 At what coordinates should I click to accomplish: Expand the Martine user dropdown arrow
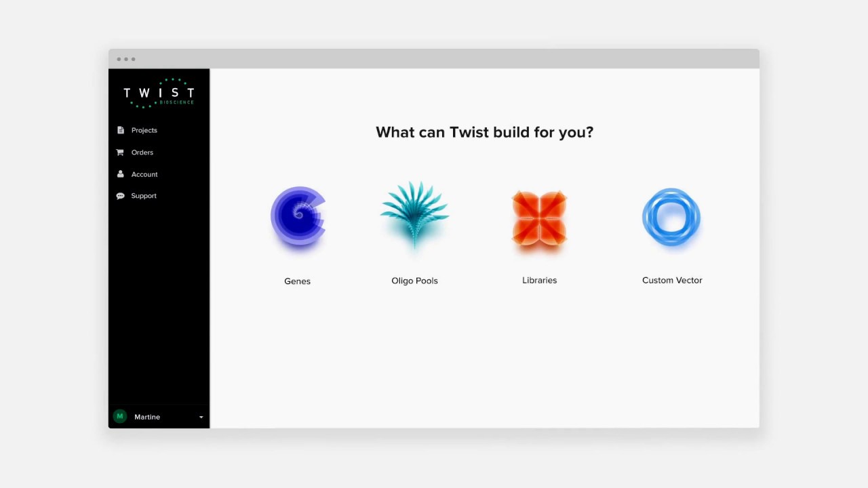[x=201, y=418]
